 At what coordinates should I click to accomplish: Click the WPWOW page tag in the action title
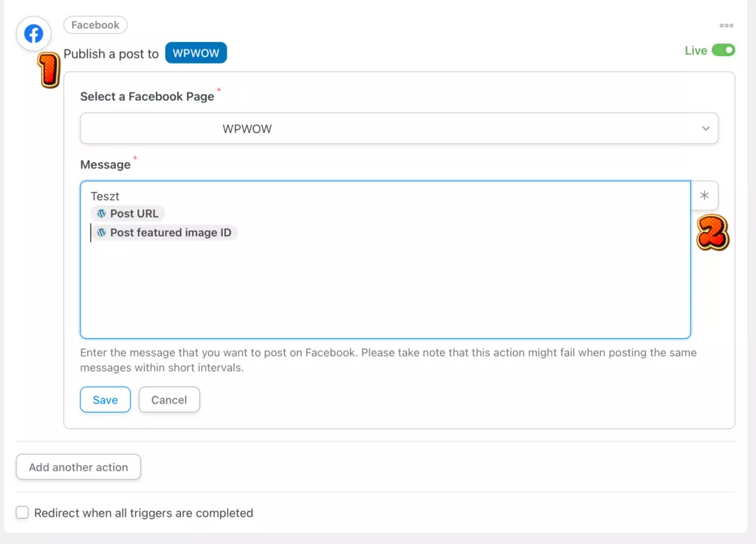pos(196,53)
